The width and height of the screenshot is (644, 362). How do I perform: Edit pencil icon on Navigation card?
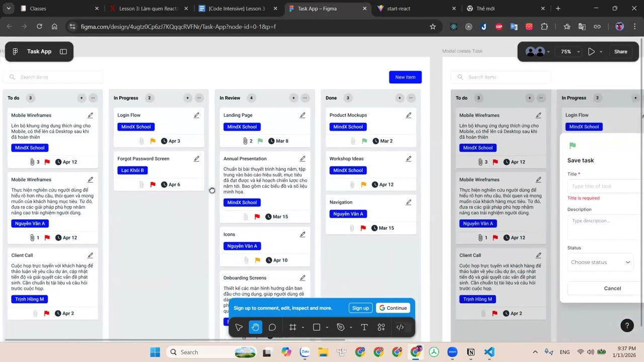click(x=409, y=202)
